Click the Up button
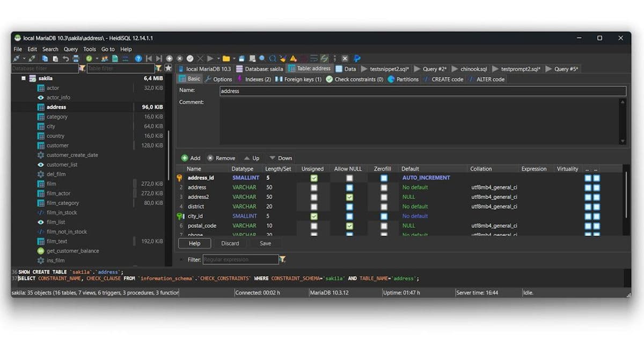This screenshot has height=338, width=644. [x=251, y=158]
